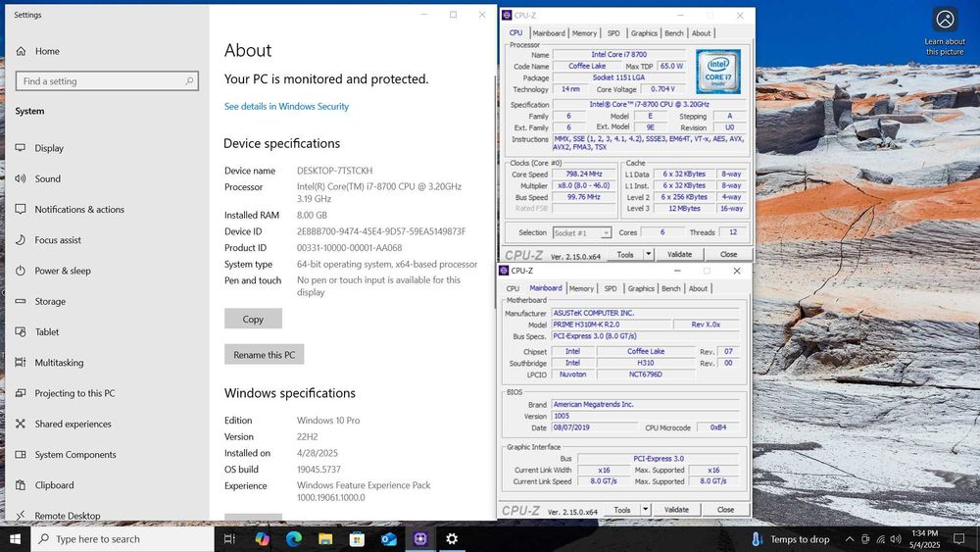Click the OS build value 19045.5737
The image size is (980, 552).
point(318,470)
